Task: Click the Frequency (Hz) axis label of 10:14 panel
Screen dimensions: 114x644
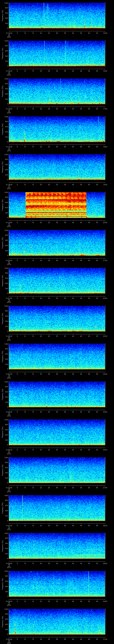Action: (x=3, y=16)
